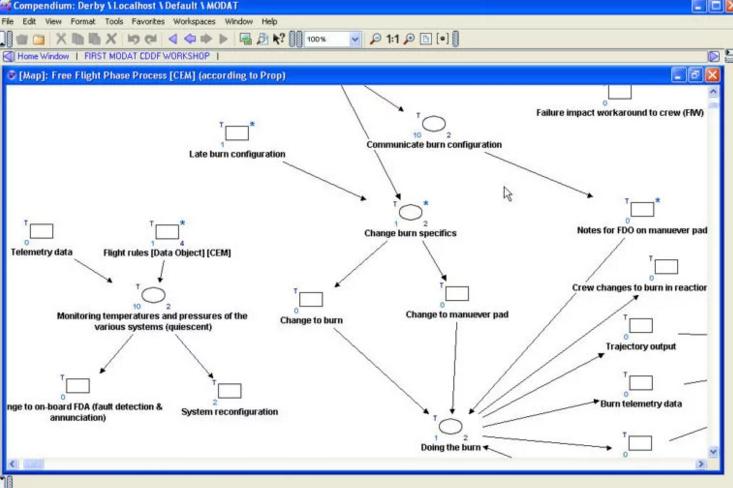733x488 pixels.
Task: Click the Late burn configuration node icon
Action: 237,133
